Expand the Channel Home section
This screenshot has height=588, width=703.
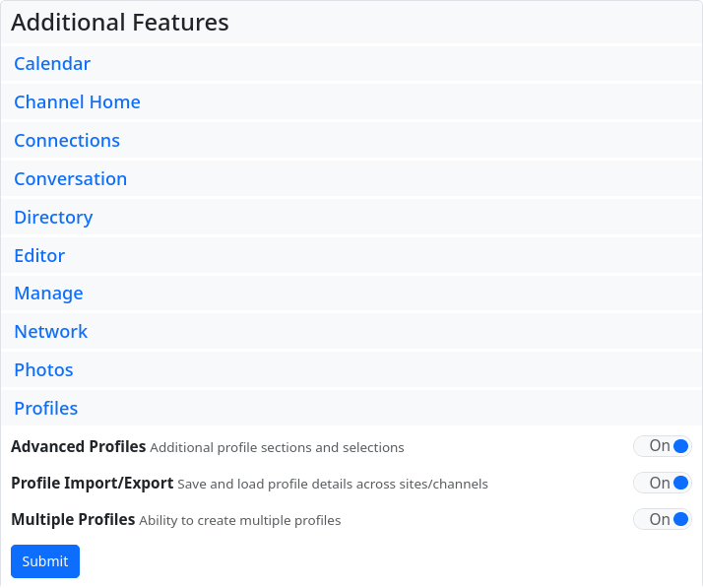tap(77, 102)
